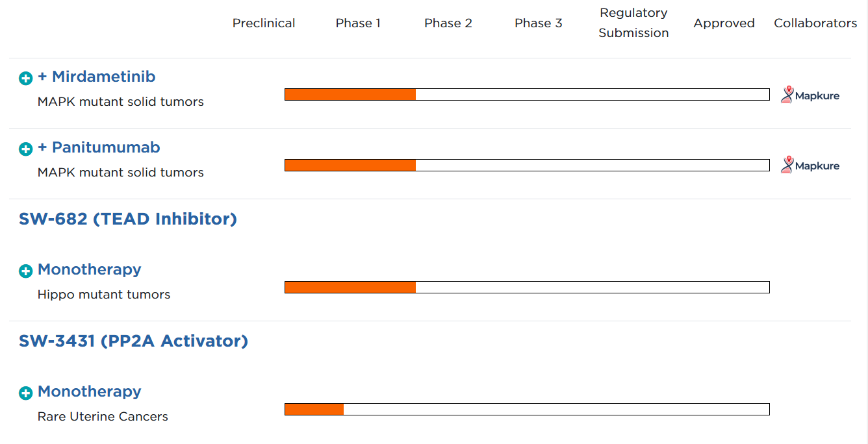Expand the Panitumumab row plus icon
868x444 pixels.
pyautogui.click(x=26, y=149)
